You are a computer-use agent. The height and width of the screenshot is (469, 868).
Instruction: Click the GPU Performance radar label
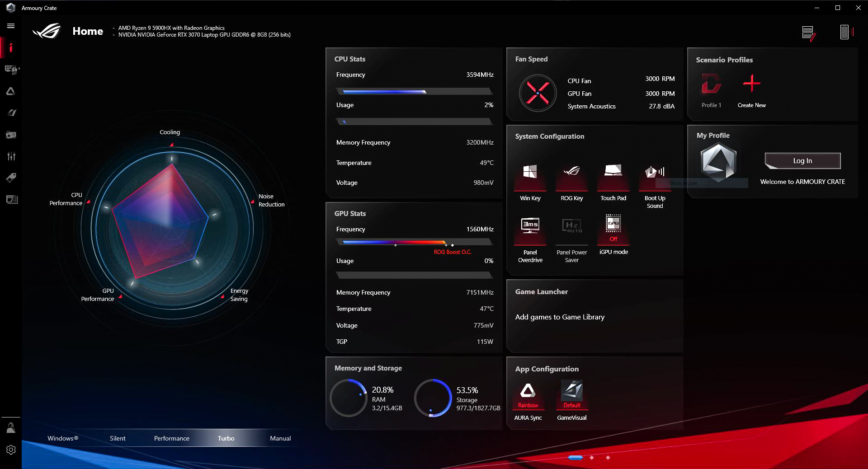click(98, 295)
